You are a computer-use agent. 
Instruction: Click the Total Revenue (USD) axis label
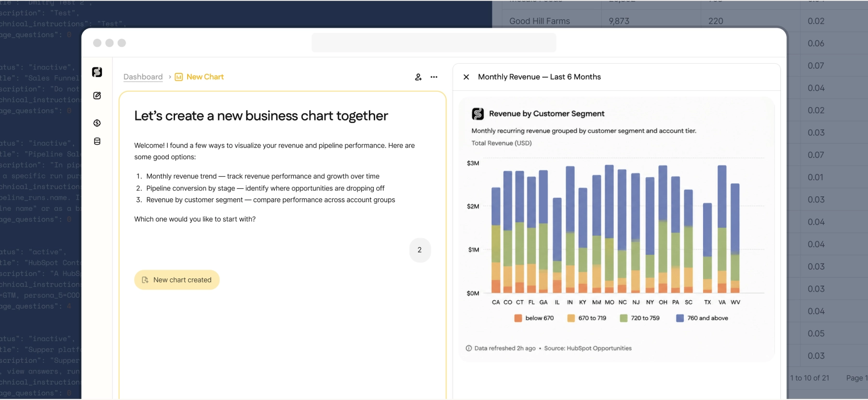[502, 143]
